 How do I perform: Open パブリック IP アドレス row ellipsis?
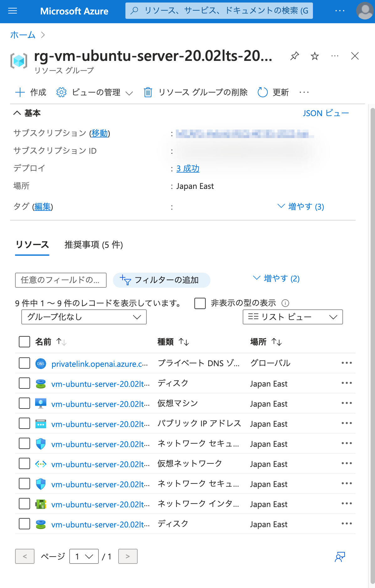[x=347, y=423]
